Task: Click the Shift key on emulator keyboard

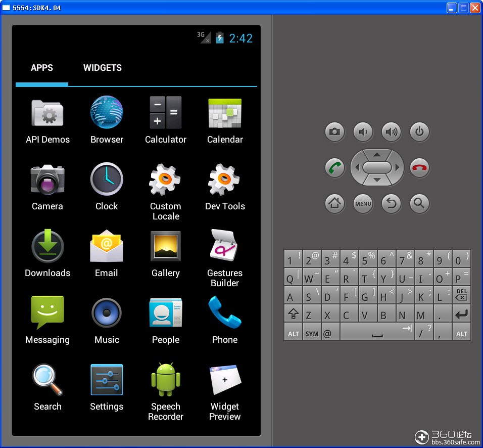Action: coord(293,313)
